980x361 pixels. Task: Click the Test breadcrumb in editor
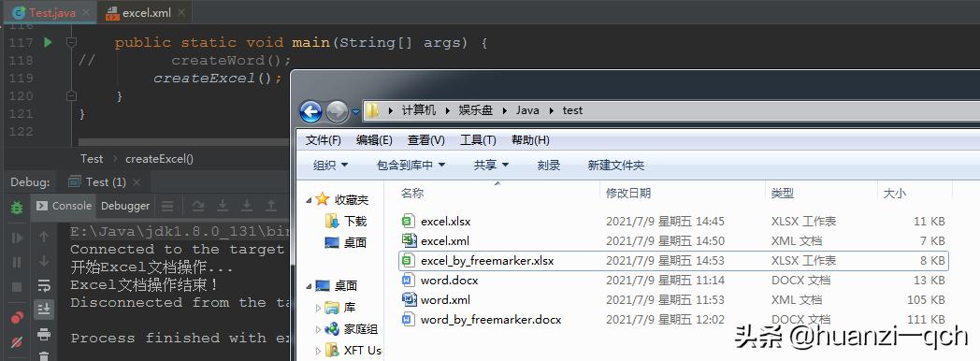pos(92,159)
